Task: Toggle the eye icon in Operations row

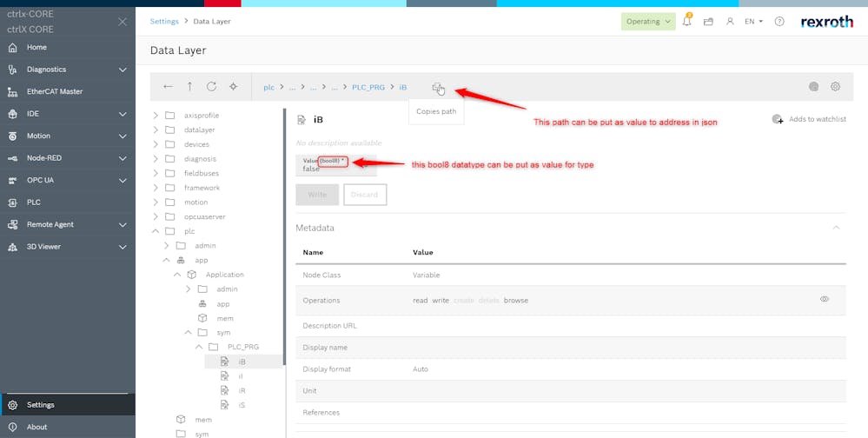Action: click(x=825, y=300)
